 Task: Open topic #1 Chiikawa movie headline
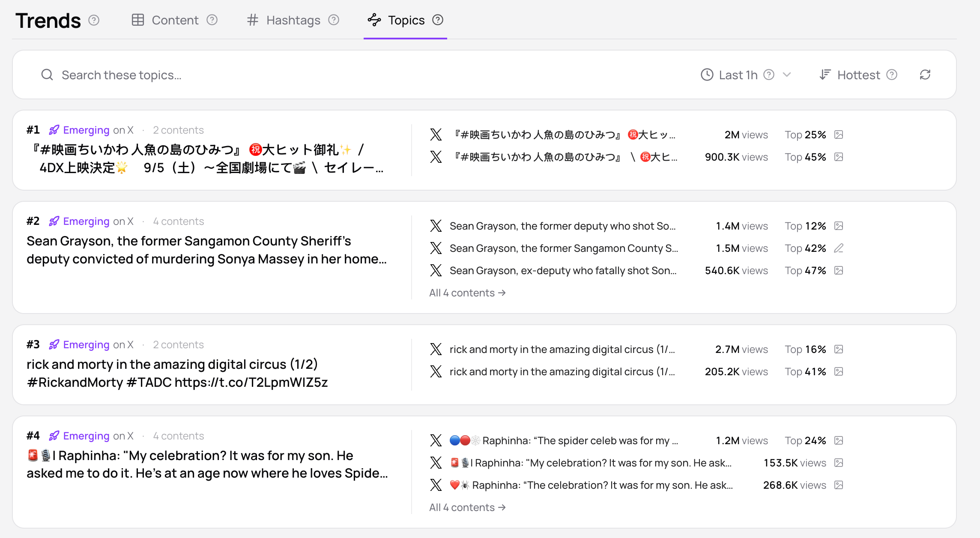[206, 159]
